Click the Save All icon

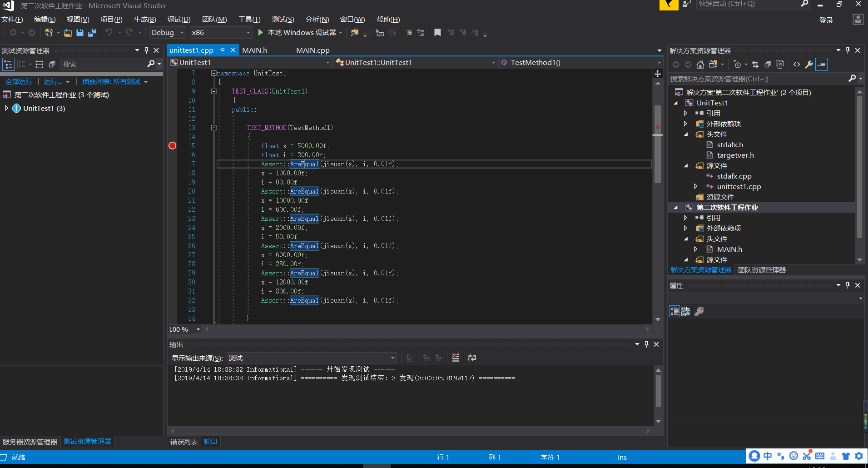[x=92, y=32]
